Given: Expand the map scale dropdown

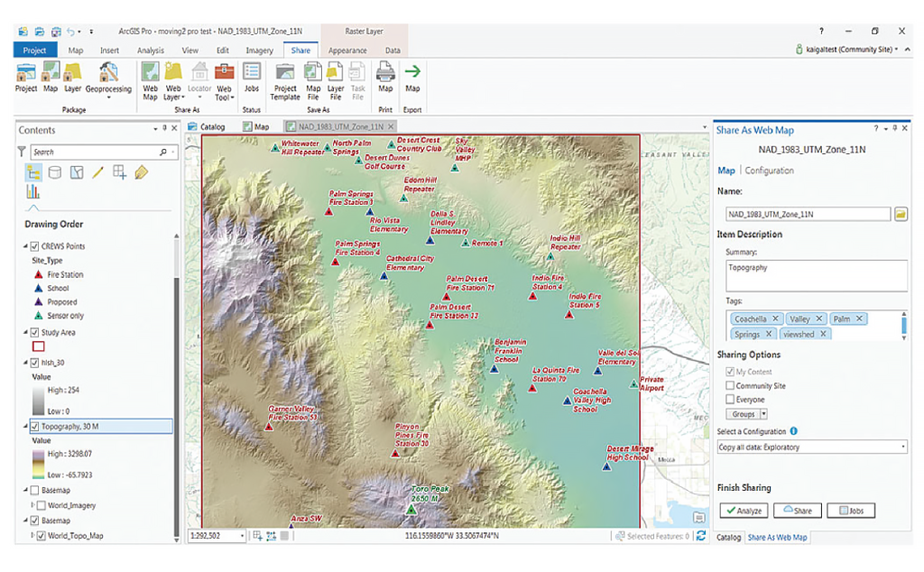Looking at the screenshot, I should tap(242, 536).
